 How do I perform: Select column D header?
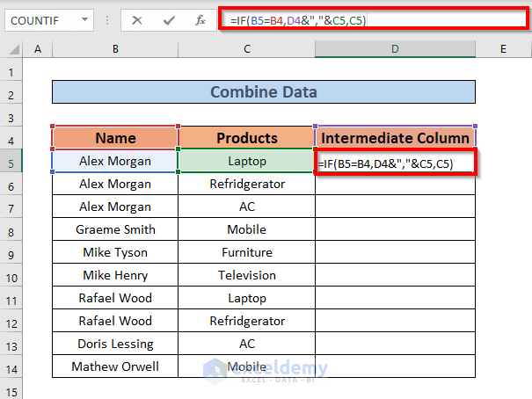pyautogui.click(x=395, y=51)
